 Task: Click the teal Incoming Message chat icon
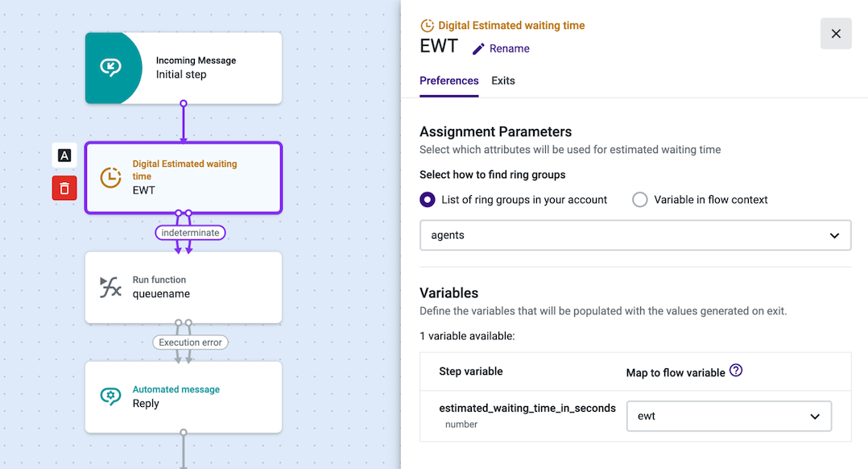tap(111, 68)
